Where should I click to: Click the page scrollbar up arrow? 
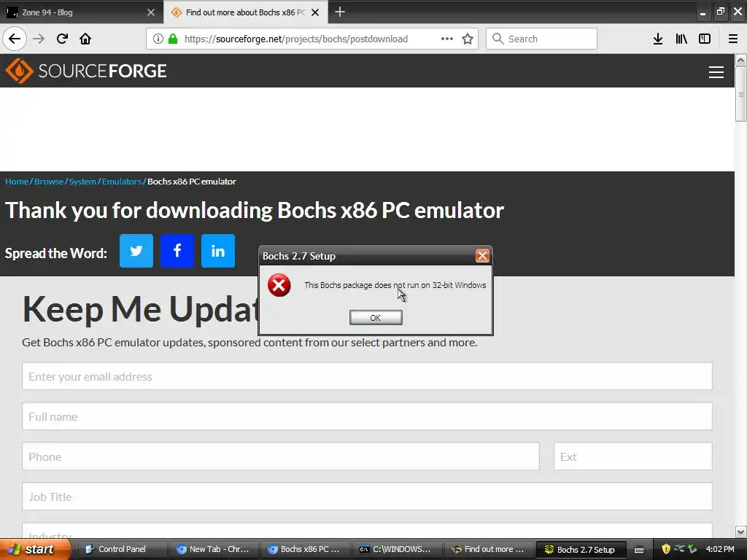pyautogui.click(x=740, y=61)
